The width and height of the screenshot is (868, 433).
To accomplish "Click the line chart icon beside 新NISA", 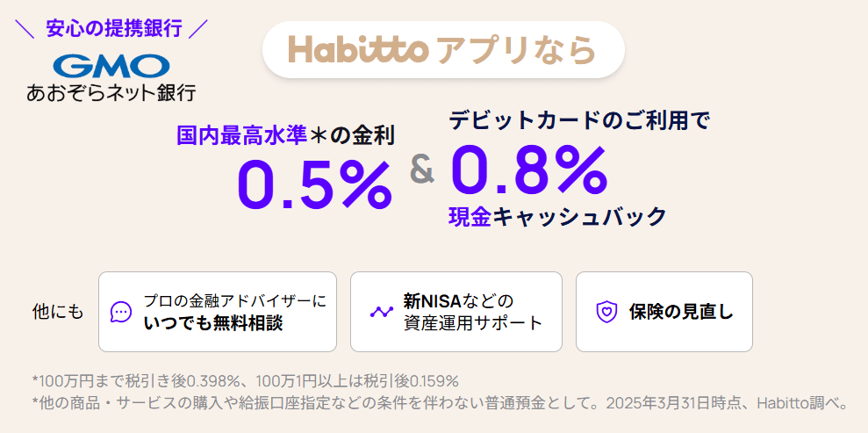I will tap(381, 312).
